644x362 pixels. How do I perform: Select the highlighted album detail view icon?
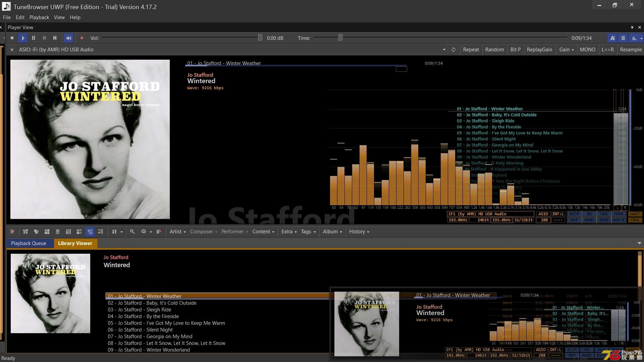(x=90, y=232)
